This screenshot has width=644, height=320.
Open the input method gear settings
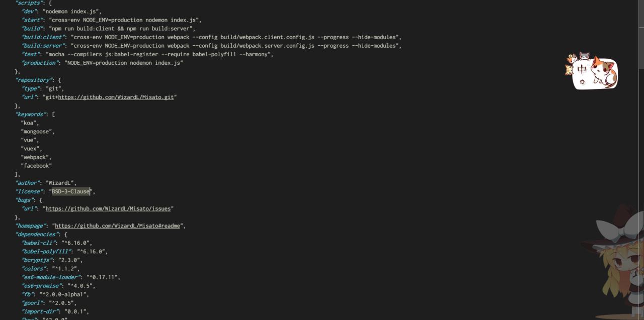(582, 82)
